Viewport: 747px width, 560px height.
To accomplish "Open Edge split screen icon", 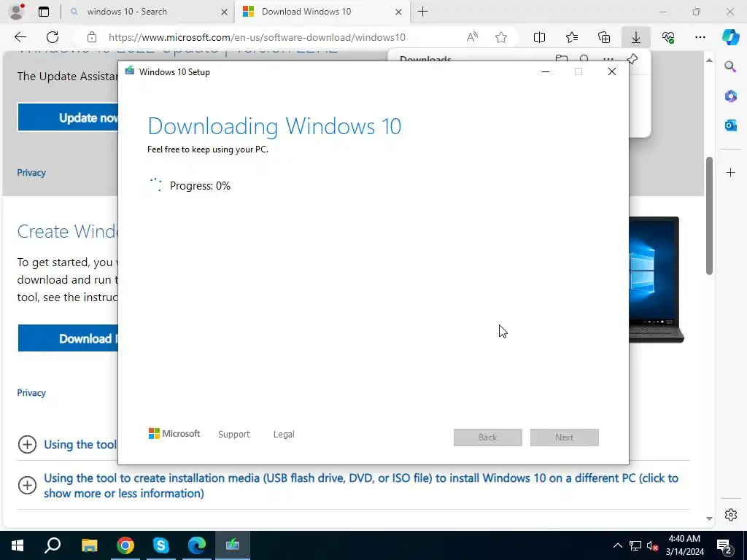I will tap(539, 37).
